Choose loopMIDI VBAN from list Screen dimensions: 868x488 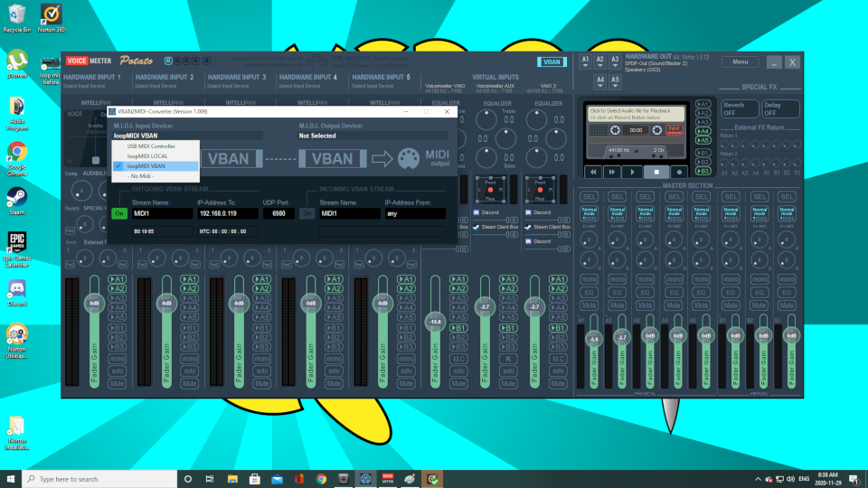coord(156,166)
